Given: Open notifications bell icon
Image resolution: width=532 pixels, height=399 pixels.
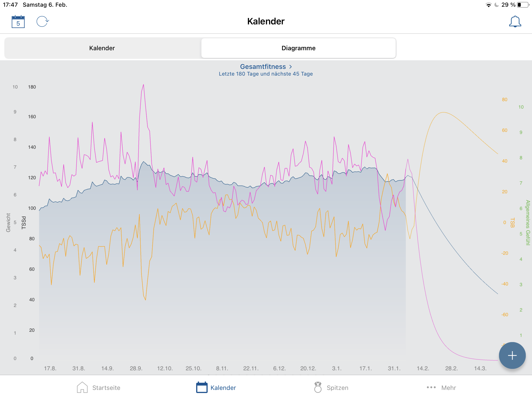Looking at the screenshot, I should pos(515,22).
